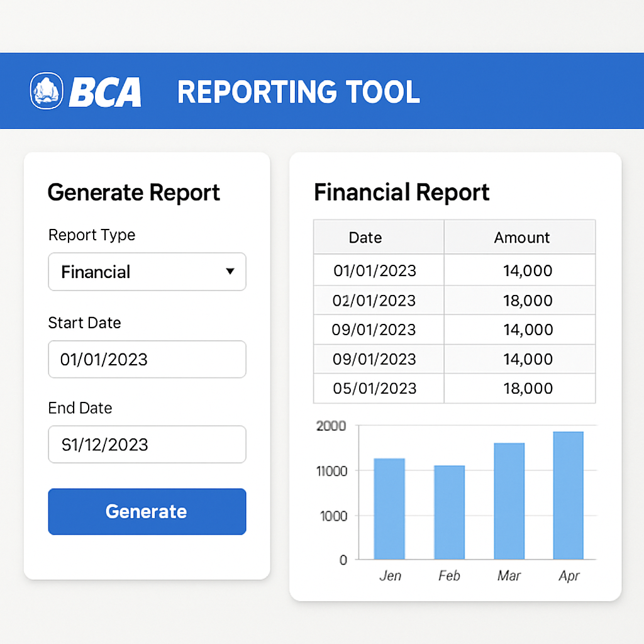Click the BCA brand wordmark
This screenshot has width=644, height=644.
pyautogui.click(x=105, y=92)
